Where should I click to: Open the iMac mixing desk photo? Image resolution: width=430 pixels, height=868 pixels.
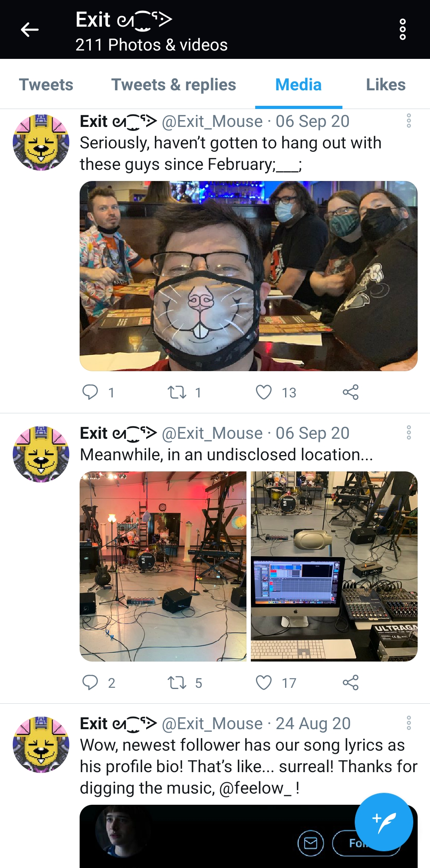coord(334,566)
